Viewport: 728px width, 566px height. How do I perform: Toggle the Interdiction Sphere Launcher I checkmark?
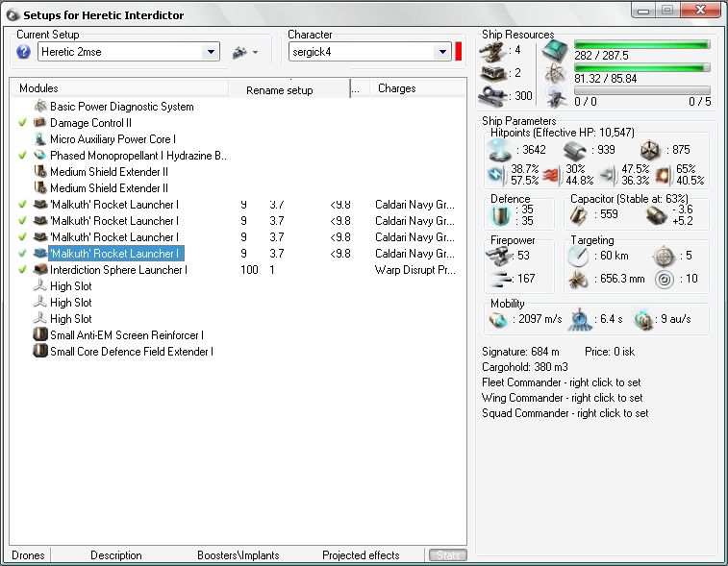22,270
